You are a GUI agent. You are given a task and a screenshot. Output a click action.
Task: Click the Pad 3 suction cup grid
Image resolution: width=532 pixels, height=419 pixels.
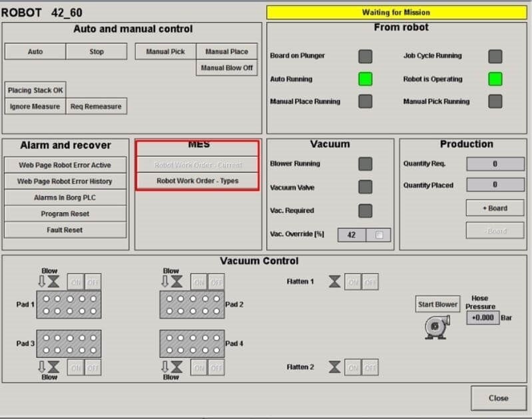(69, 344)
